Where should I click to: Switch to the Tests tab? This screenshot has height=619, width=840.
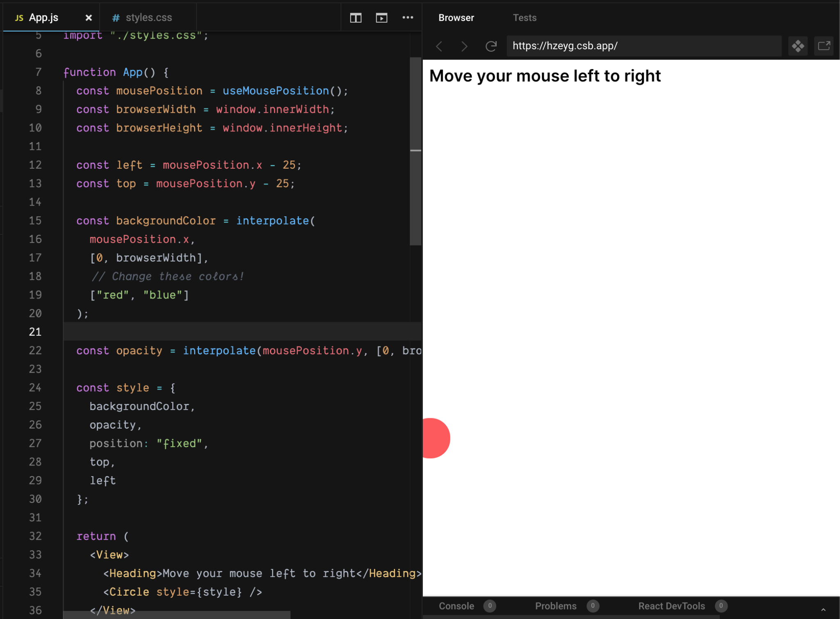[525, 18]
